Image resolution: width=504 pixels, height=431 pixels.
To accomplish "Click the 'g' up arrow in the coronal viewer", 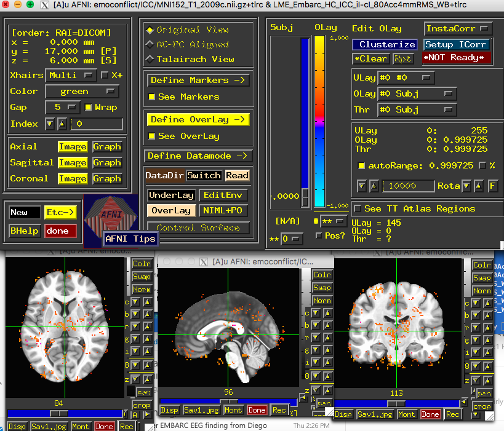I will (x=487, y=341).
